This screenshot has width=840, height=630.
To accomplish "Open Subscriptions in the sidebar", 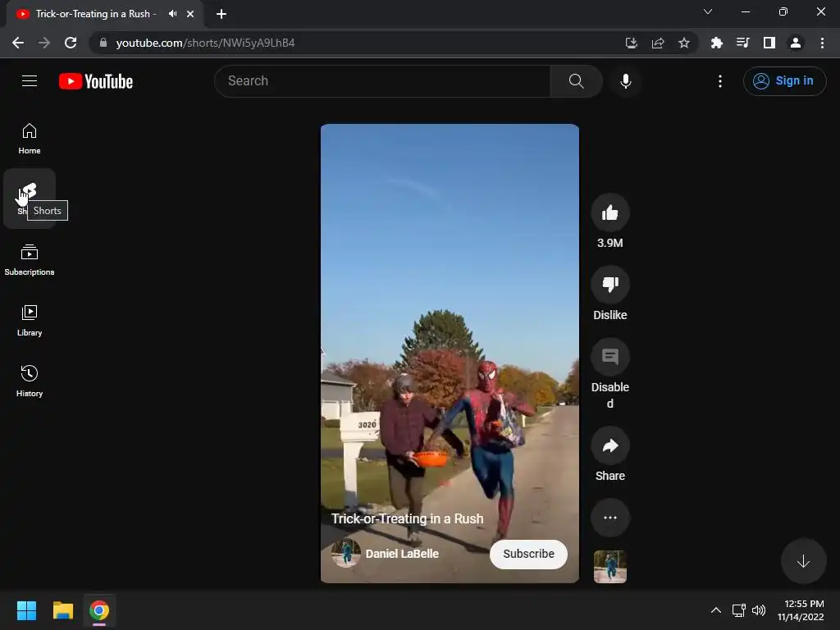I will (30, 260).
